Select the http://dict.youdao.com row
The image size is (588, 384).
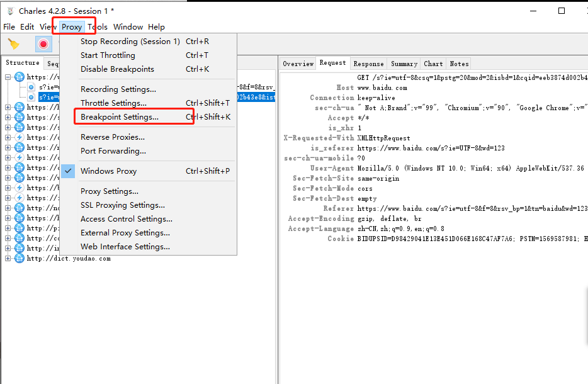click(x=69, y=258)
